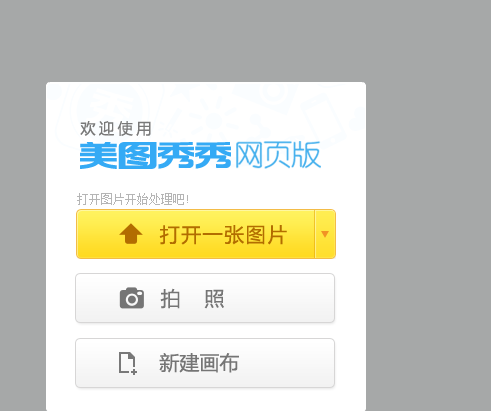Expand the dropdown arrow beside 打开一张图片
Screen dimensions: 491x411
pos(325,234)
